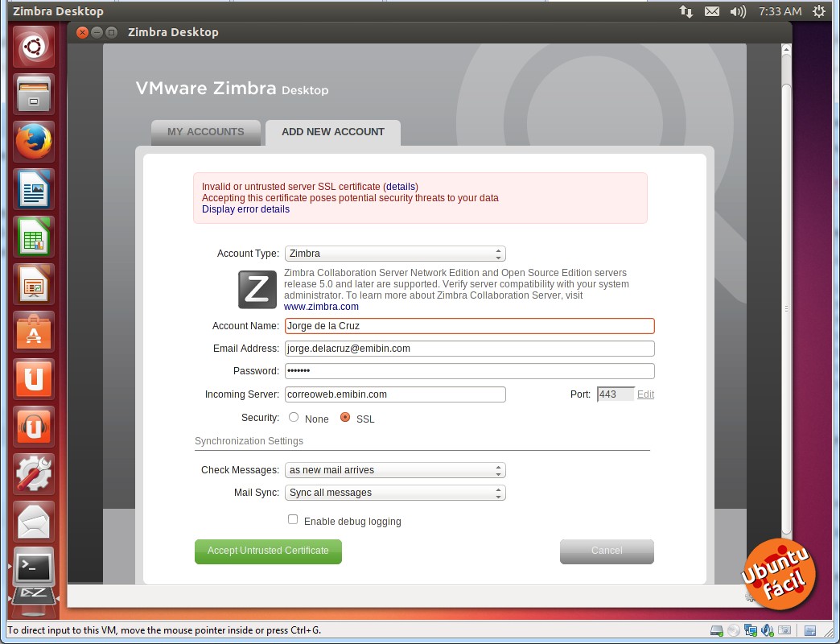The height and width of the screenshot is (644, 840).
Task: Open LibreOffice Calc from the launcher
Action: point(34,237)
